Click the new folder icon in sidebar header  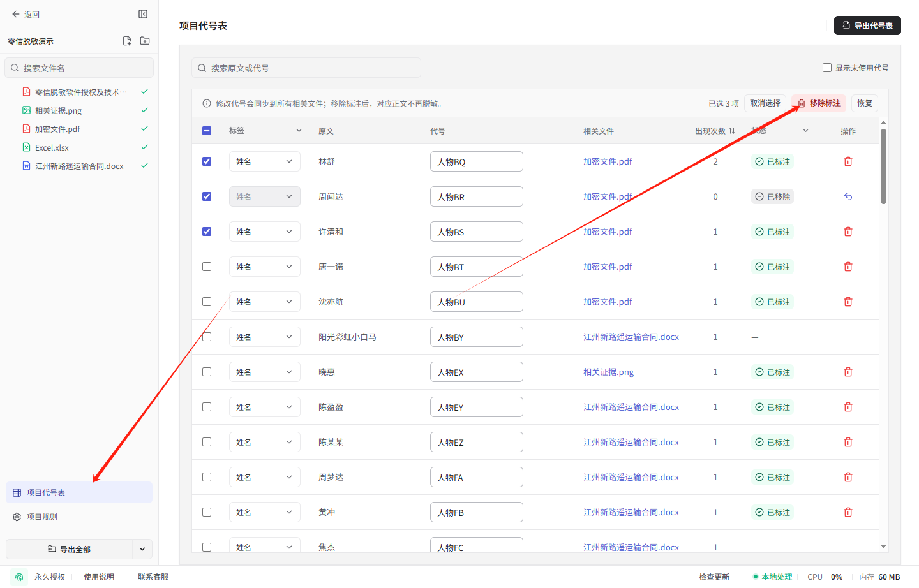145,41
